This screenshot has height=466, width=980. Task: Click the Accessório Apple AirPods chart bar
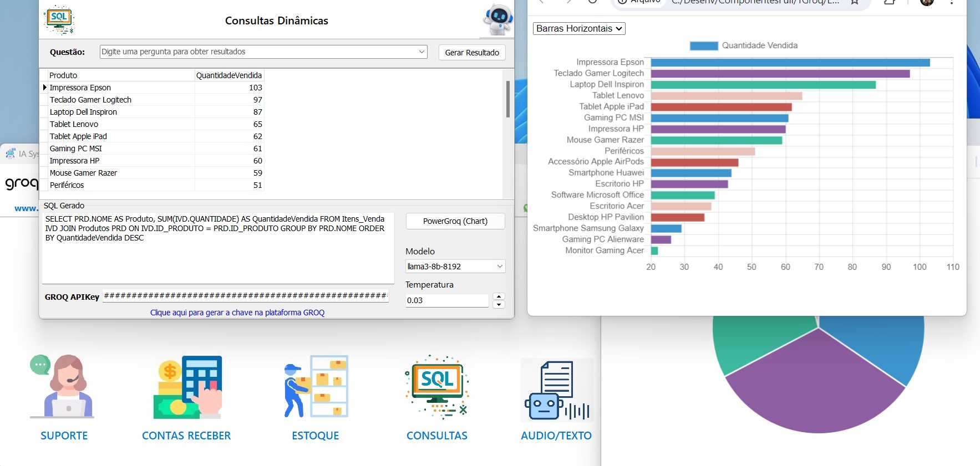click(x=694, y=162)
